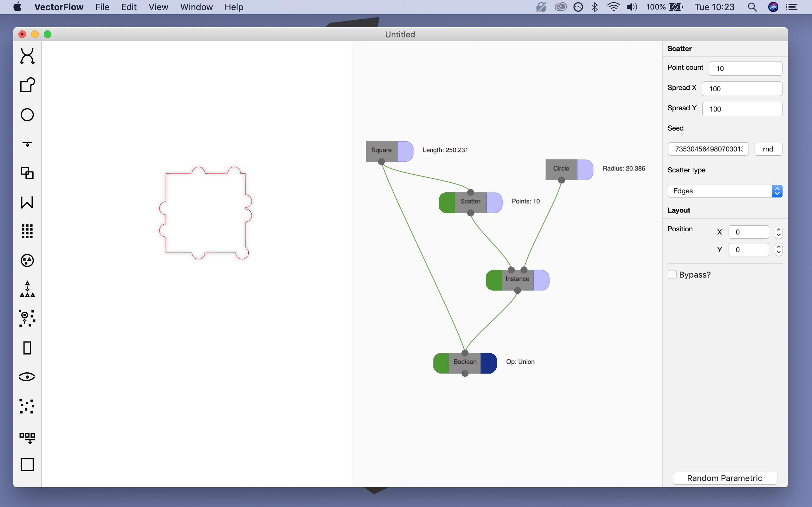Click the triangles instance tool icon
Screen dimensions: 812x507
pyautogui.click(x=27, y=289)
